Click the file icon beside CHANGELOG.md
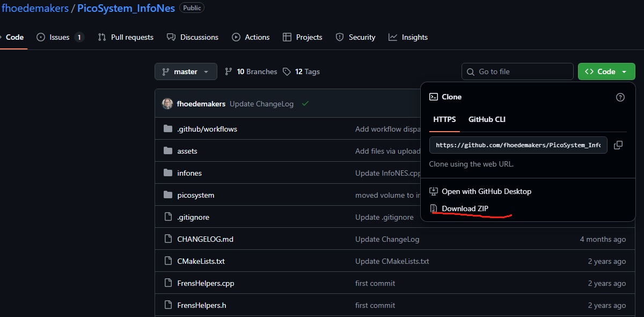 point(167,239)
